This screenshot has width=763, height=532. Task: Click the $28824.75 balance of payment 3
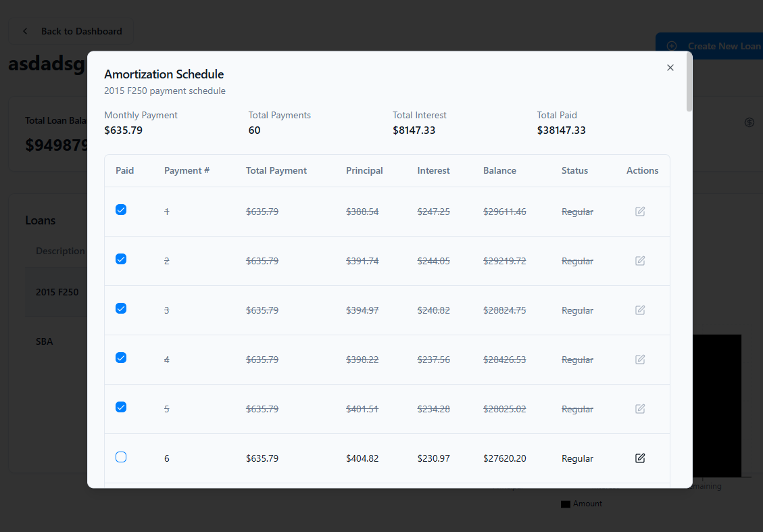tap(505, 310)
